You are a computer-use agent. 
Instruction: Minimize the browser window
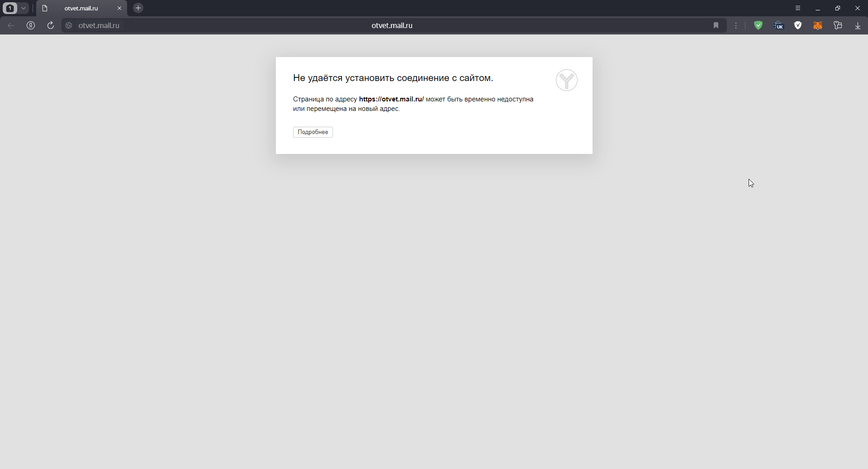(818, 8)
